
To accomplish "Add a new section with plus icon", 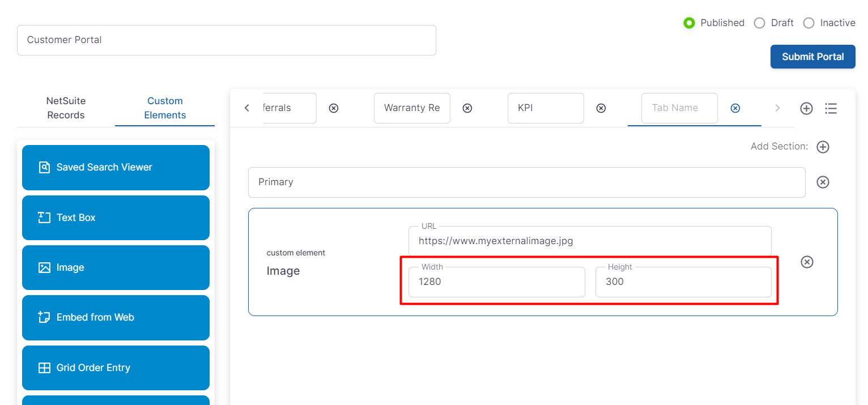I will 823,147.
